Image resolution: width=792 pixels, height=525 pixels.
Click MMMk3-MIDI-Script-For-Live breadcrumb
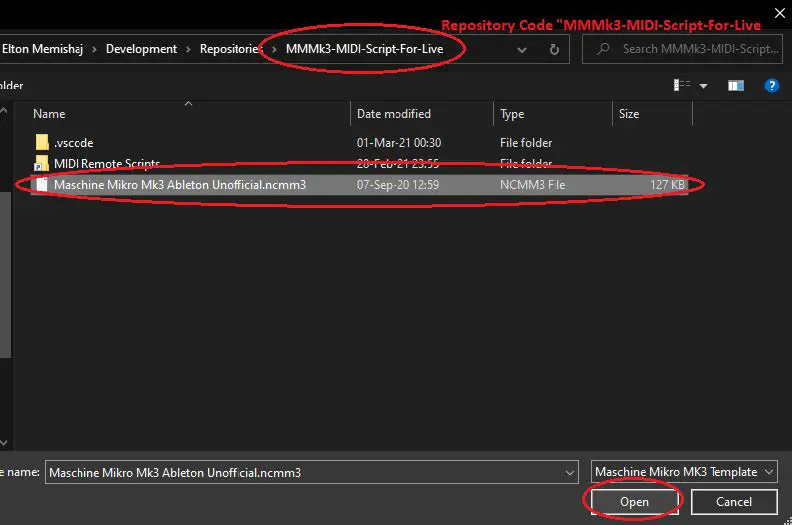coord(365,49)
